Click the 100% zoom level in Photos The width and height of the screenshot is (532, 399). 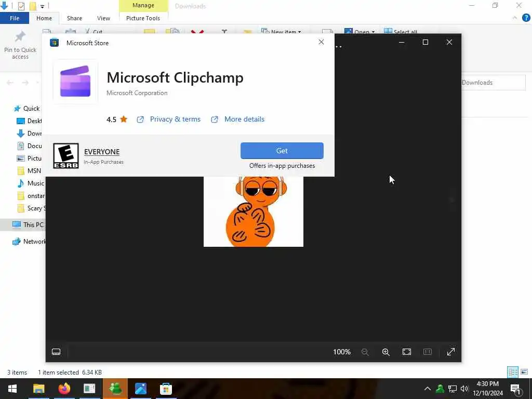[342, 352]
